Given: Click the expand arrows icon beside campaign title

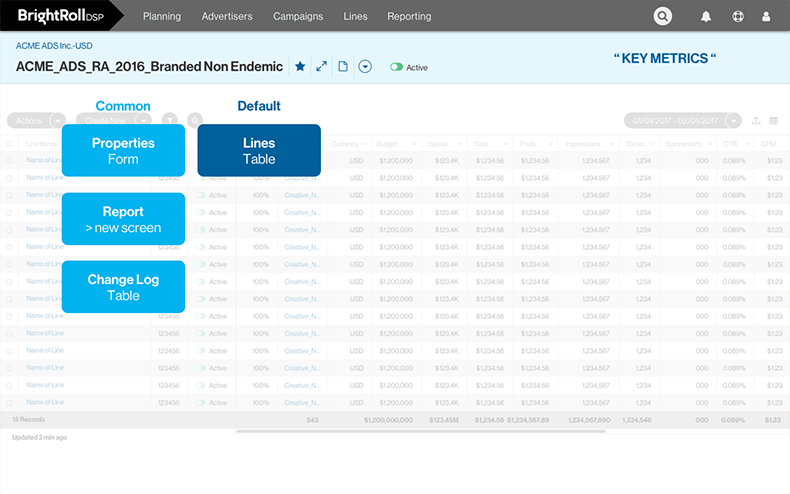Looking at the screenshot, I should [321, 67].
